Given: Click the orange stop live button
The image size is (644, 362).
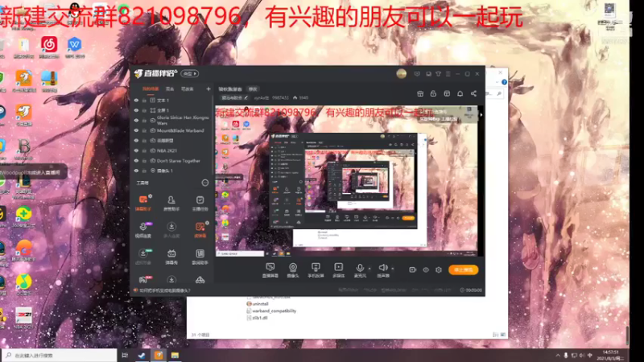Looking at the screenshot, I should tap(464, 269).
